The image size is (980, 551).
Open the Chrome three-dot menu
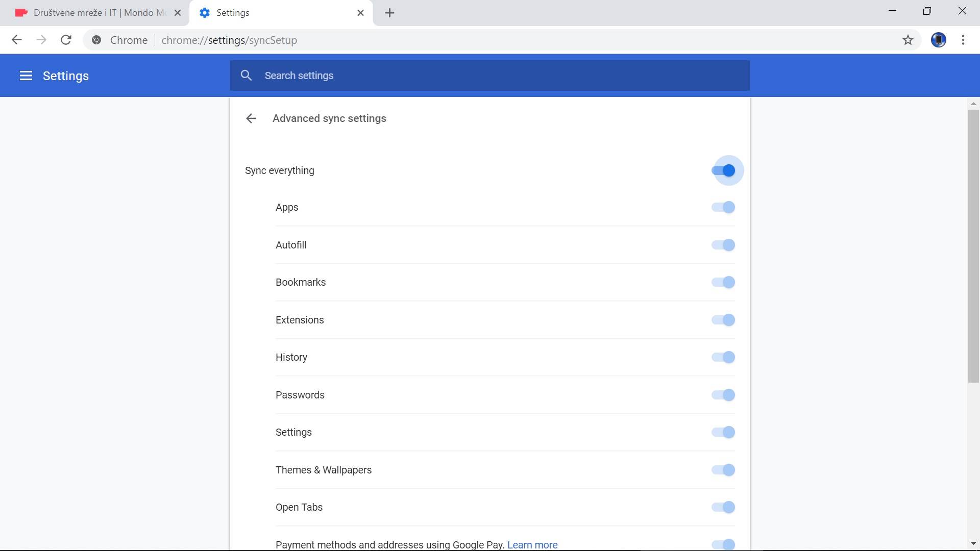pos(963,40)
